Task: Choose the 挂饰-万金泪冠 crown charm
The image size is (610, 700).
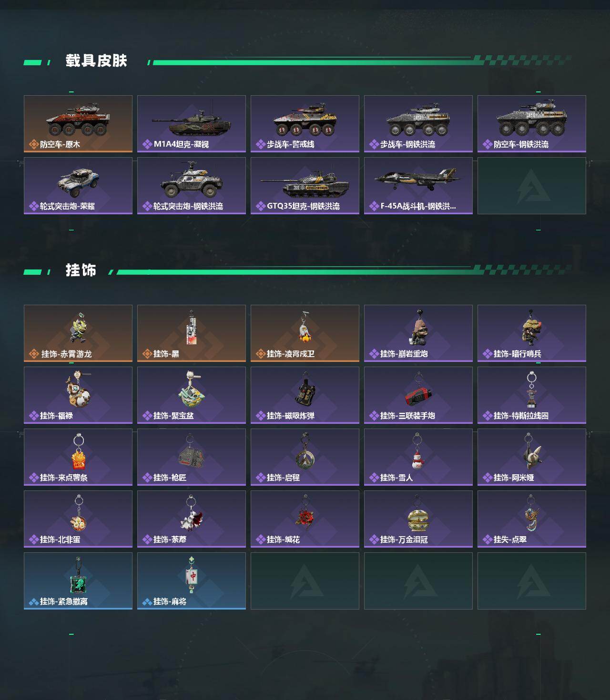Action: click(x=418, y=519)
